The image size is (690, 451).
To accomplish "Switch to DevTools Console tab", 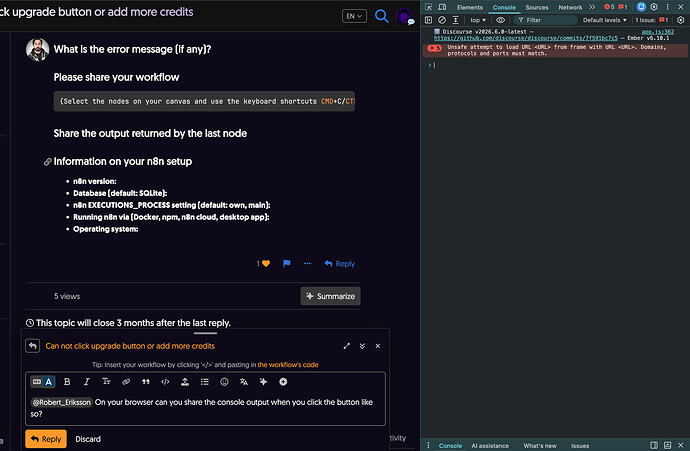I will (x=504, y=7).
